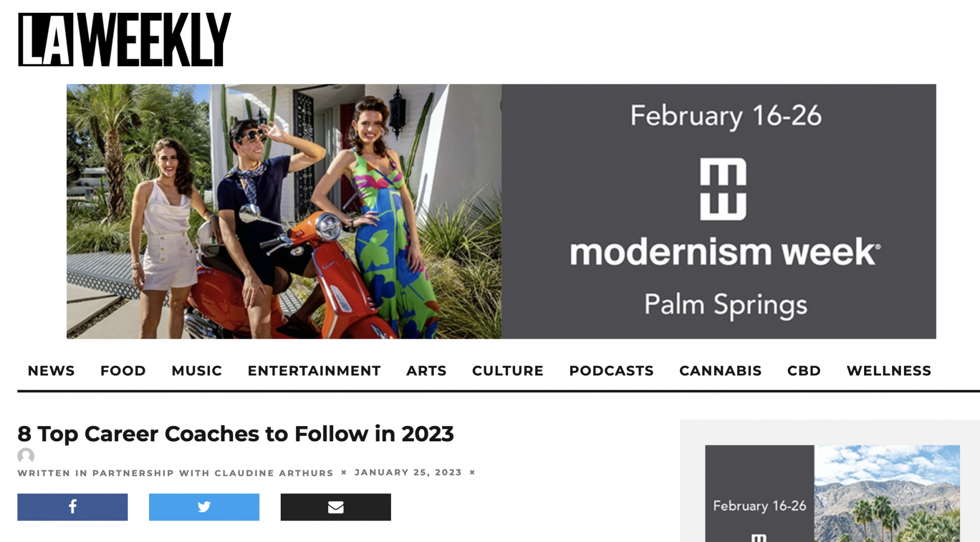Open the Podcasts section
This screenshot has height=542, width=980.
pyautogui.click(x=611, y=371)
